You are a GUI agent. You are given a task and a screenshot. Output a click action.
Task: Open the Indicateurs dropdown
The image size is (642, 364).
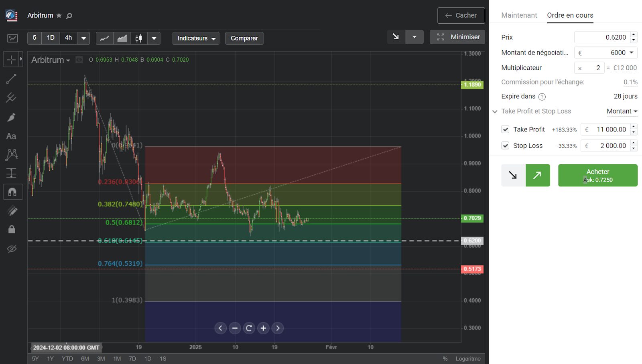[195, 38]
